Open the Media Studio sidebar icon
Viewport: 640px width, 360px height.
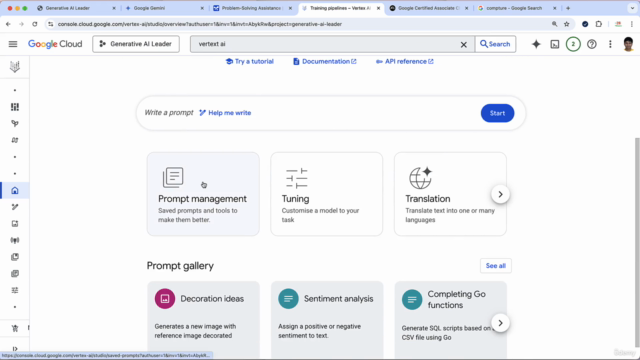pyautogui.click(x=15, y=224)
